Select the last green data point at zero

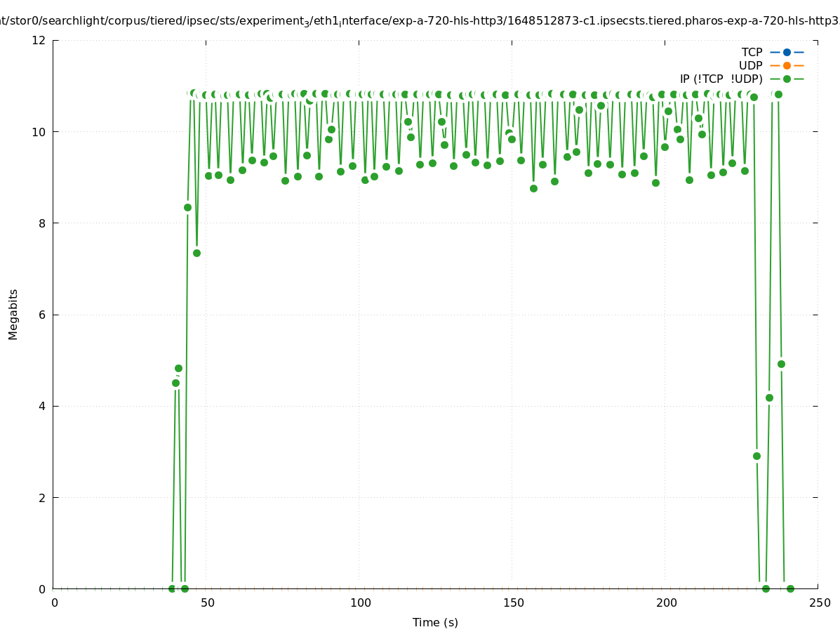(x=790, y=588)
